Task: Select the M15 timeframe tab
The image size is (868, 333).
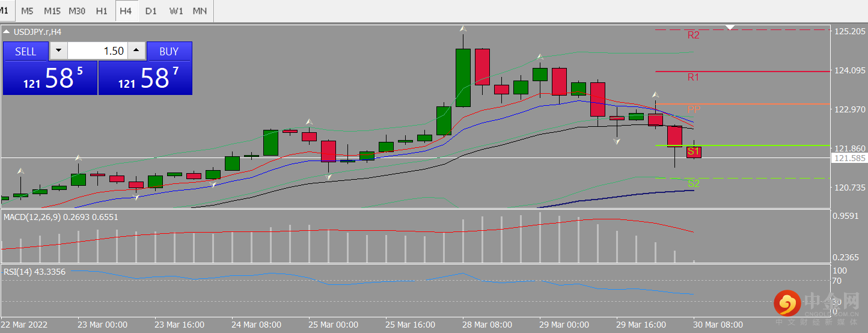Action: pyautogui.click(x=52, y=11)
